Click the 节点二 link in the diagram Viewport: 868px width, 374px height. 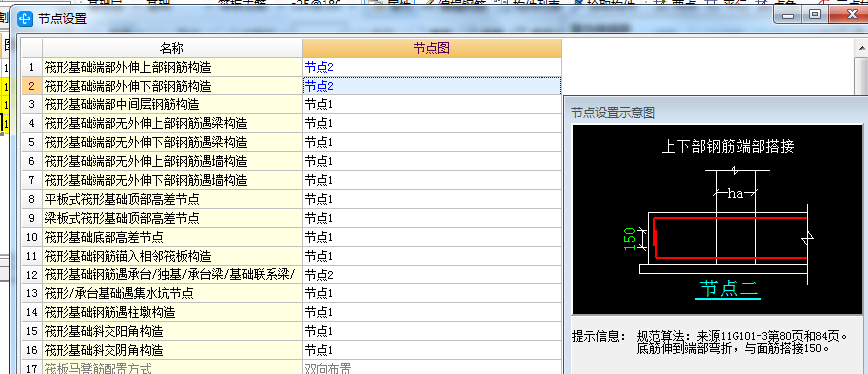pos(728,288)
